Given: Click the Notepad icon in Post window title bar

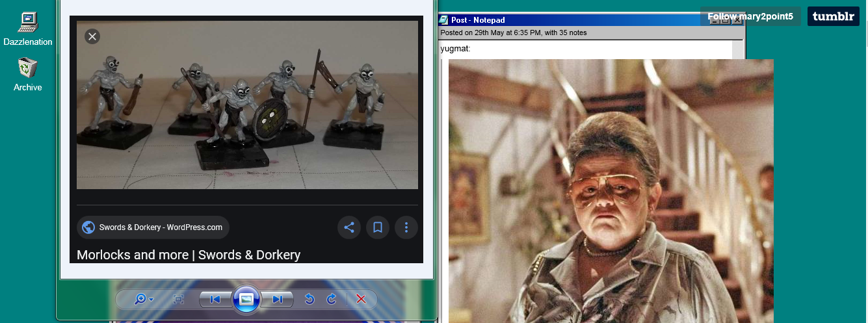Looking at the screenshot, I should (445, 20).
